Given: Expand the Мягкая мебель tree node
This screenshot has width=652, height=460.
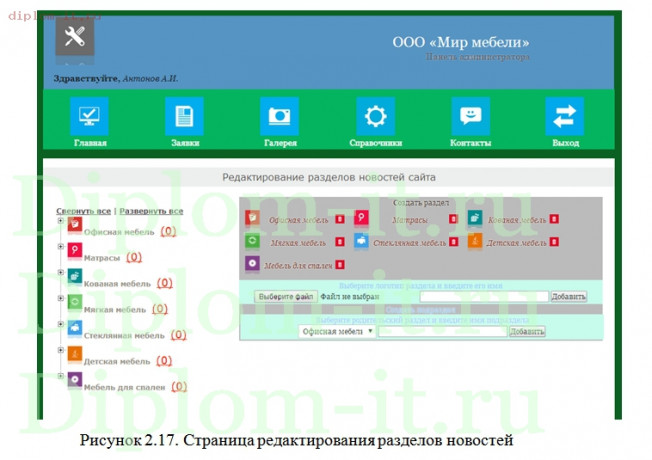Looking at the screenshot, I should pyautogui.click(x=60, y=298).
